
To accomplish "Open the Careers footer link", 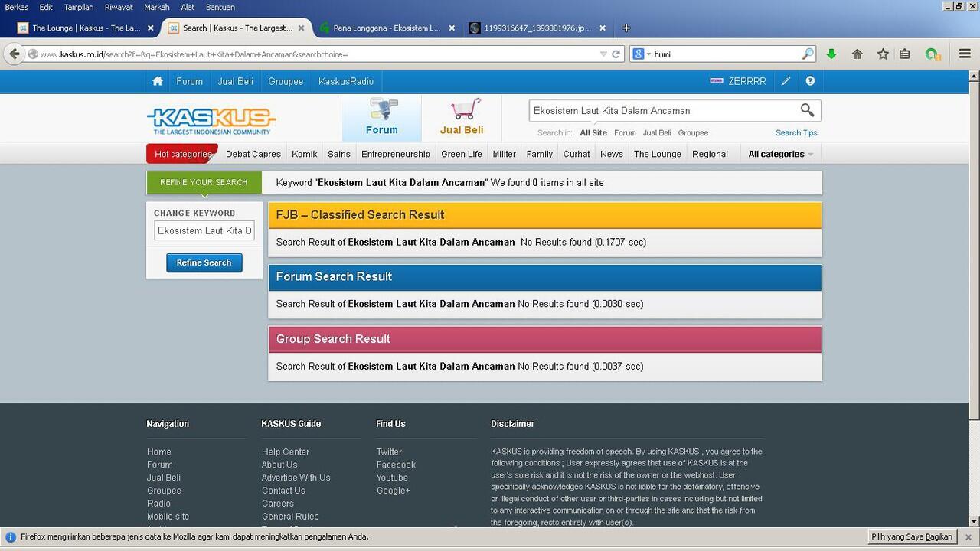I will pyautogui.click(x=278, y=504).
